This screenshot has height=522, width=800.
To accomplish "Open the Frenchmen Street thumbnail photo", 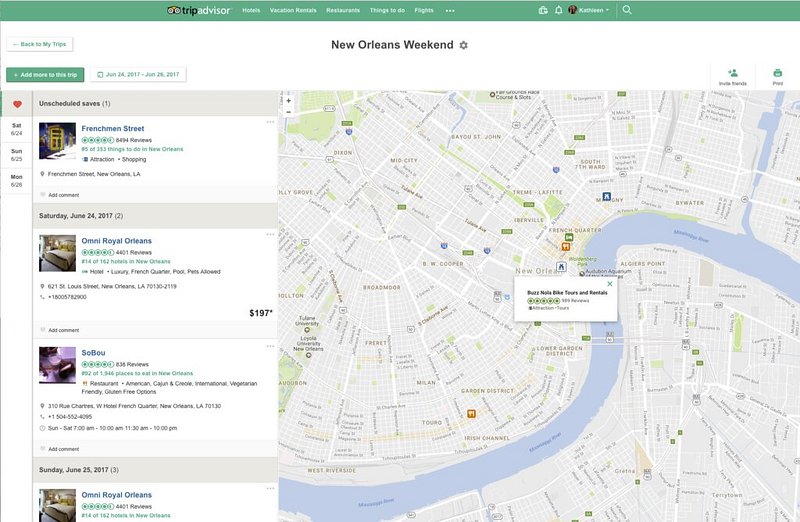I will tap(58, 140).
